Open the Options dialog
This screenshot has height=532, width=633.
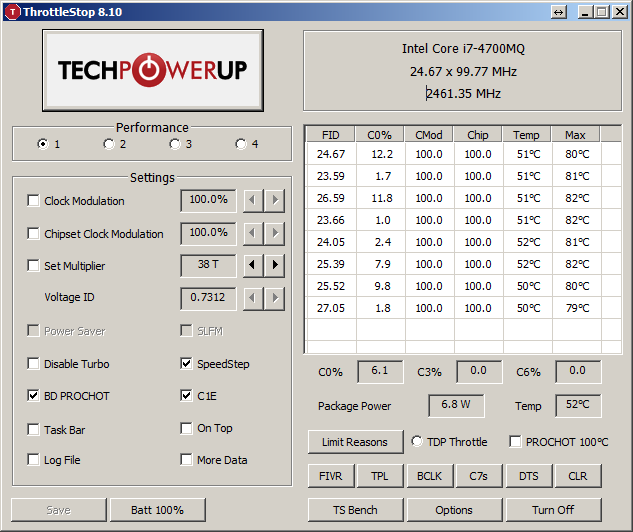[454, 510]
